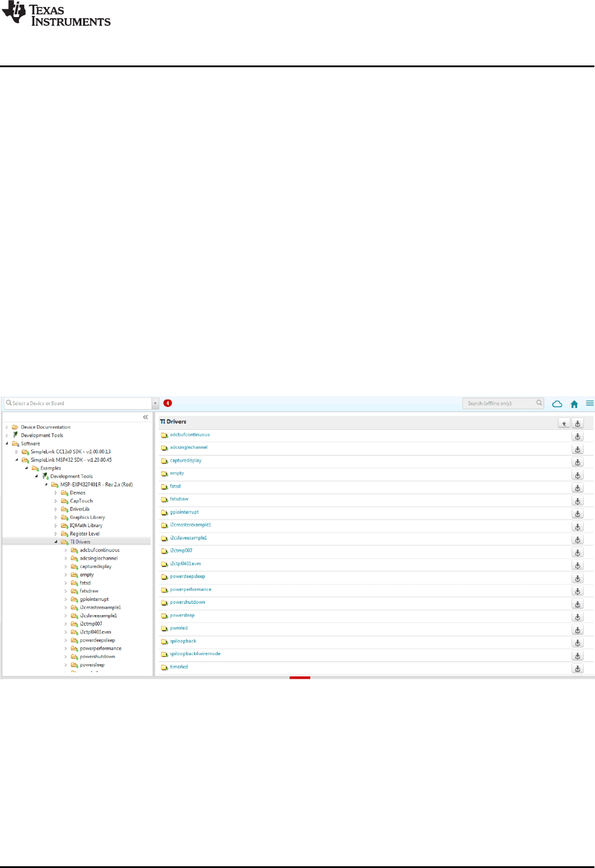Expand the adcbufcontinuous tree node
595x868 pixels.
[66, 550]
